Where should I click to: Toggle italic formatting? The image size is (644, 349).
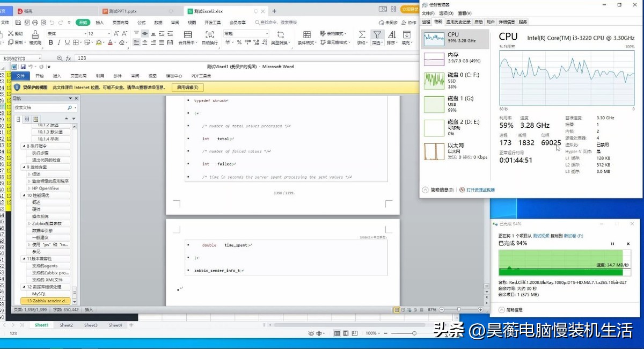pos(58,43)
